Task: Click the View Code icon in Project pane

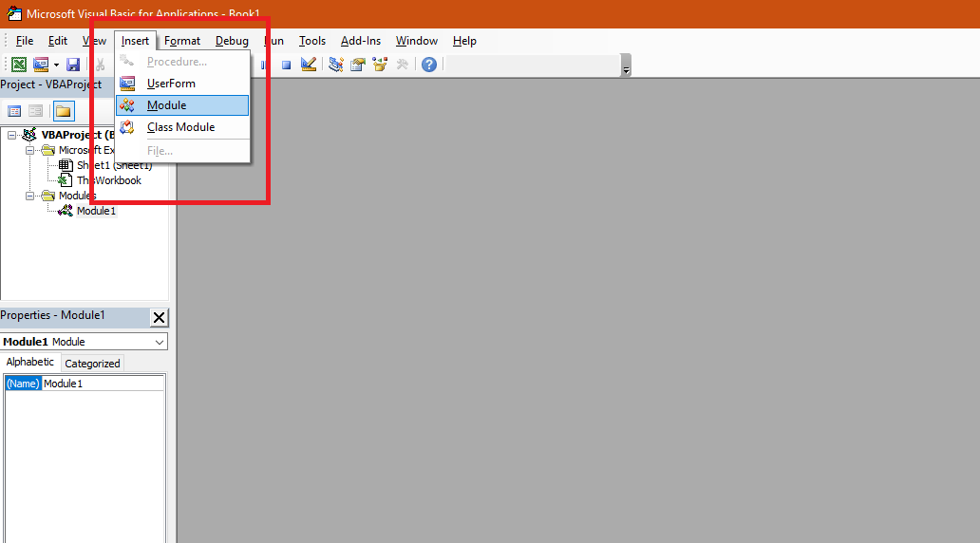Action: [14, 111]
